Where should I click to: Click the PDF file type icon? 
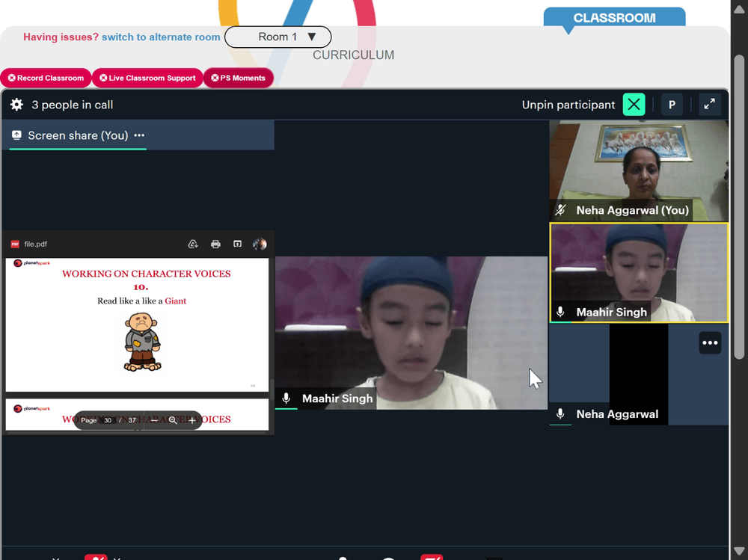[x=15, y=244]
